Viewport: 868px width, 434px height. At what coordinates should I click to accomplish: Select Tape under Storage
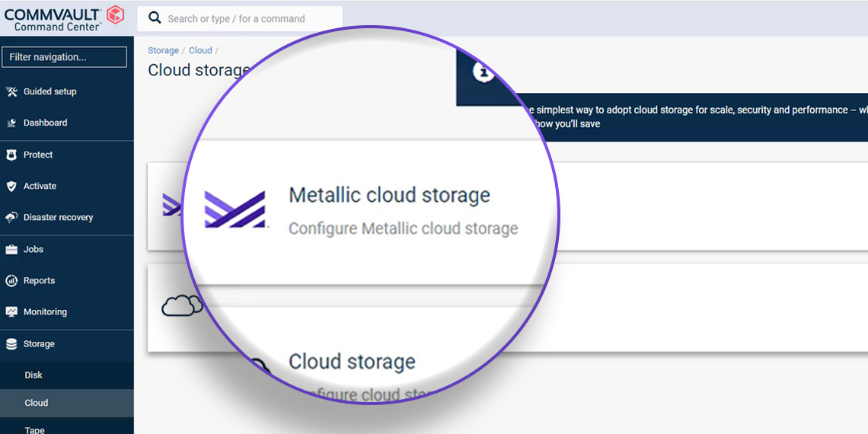pos(34,429)
